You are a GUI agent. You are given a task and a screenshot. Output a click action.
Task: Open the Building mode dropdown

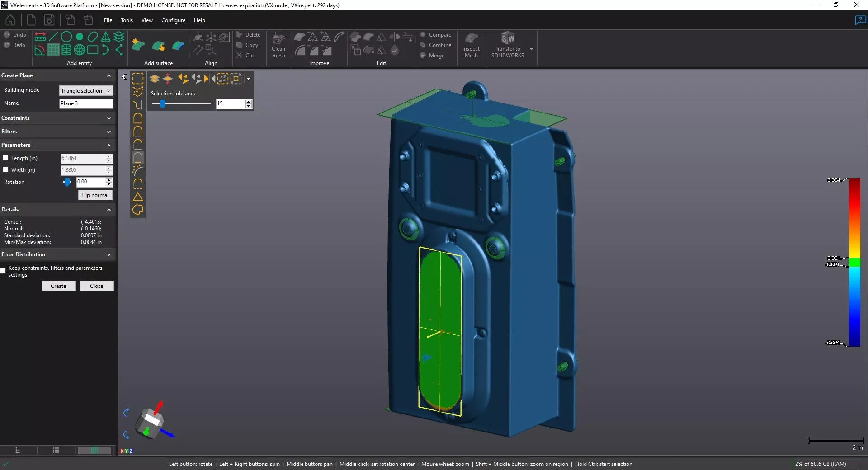click(85, 91)
